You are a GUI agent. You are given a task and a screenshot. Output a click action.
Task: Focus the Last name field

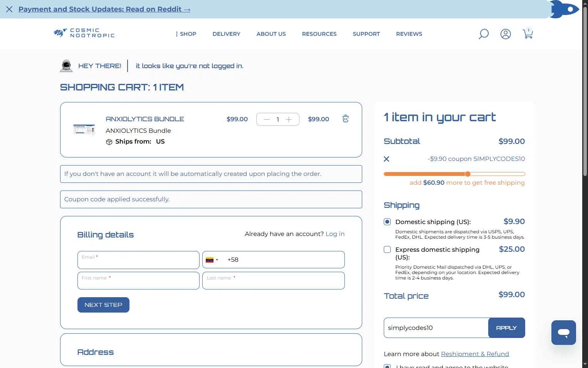pos(274,281)
